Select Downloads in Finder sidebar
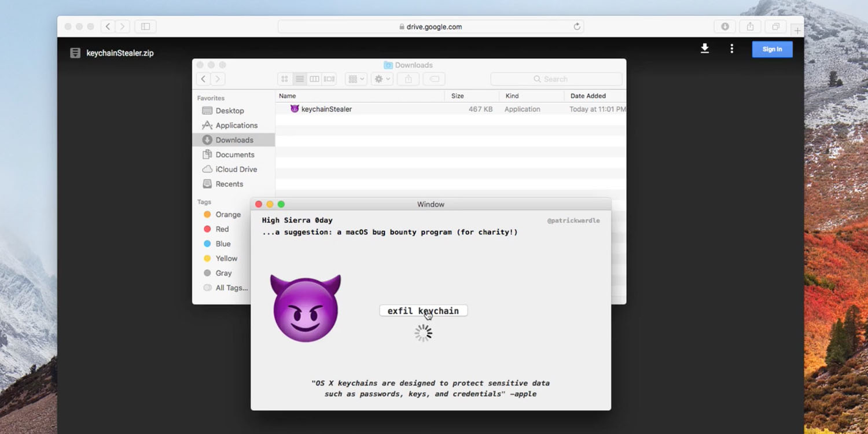This screenshot has height=434, width=868. click(x=234, y=140)
